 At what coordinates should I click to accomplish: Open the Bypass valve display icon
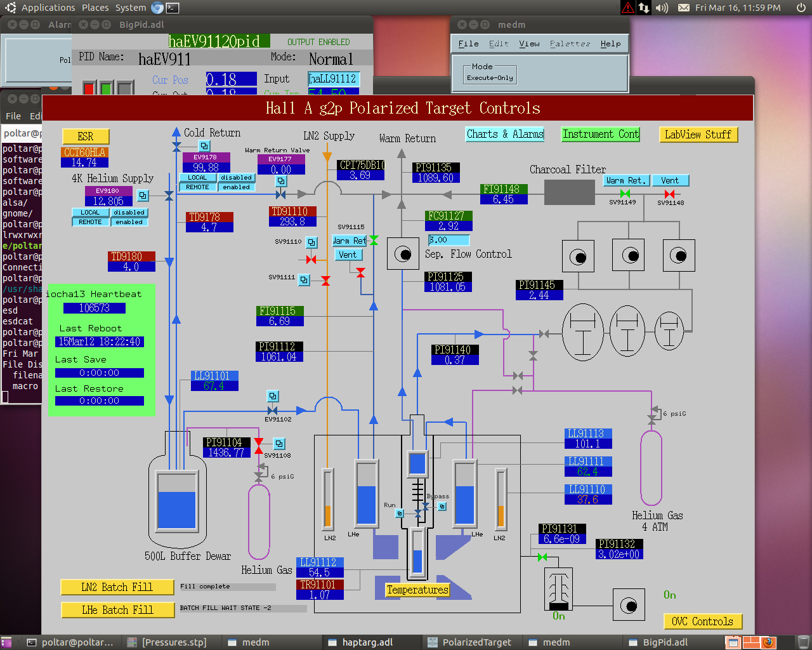(442, 507)
